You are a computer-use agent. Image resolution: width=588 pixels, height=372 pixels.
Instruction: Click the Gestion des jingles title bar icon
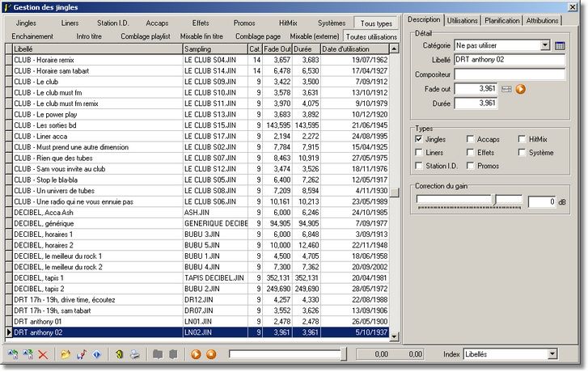(7, 7)
